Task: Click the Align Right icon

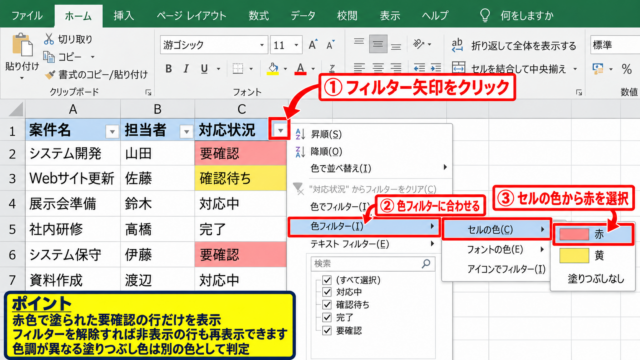Action: (396, 67)
